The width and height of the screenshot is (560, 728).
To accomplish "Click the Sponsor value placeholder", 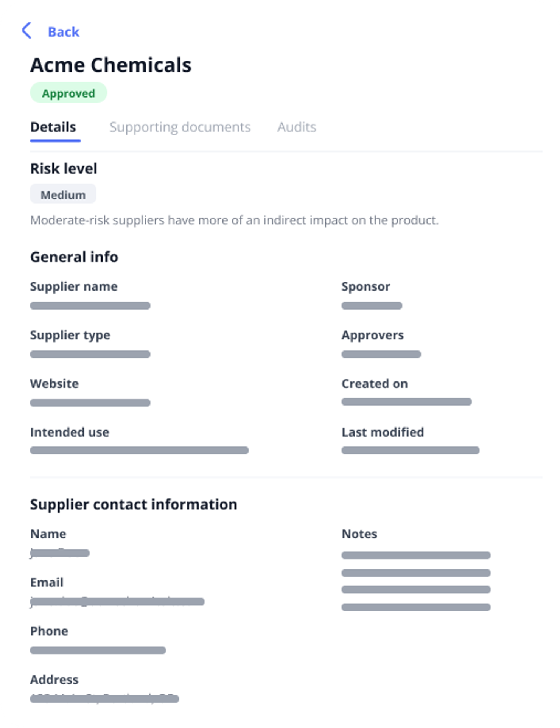I will pyautogui.click(x=372, y=305).
